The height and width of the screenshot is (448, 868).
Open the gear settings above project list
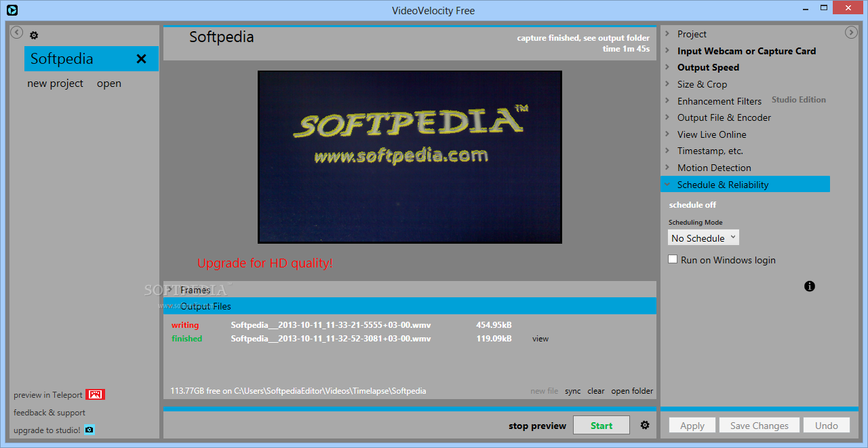click(34, 35)
